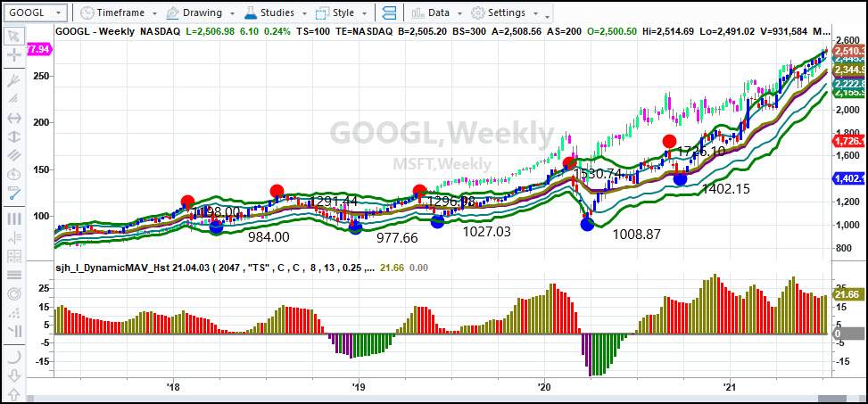Click the blue marker near 984.00

[x=217, y=227]
